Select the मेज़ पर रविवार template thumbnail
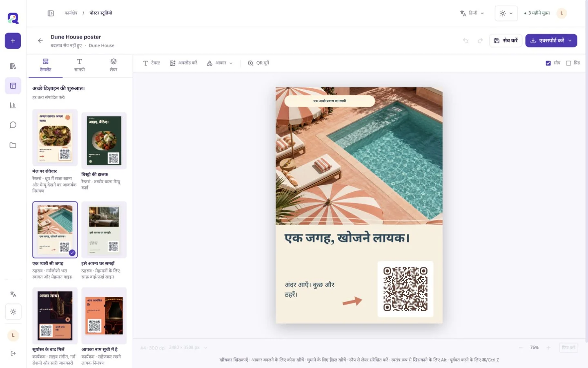The height and width of the screenshot is (368, 588). point(55,137)
